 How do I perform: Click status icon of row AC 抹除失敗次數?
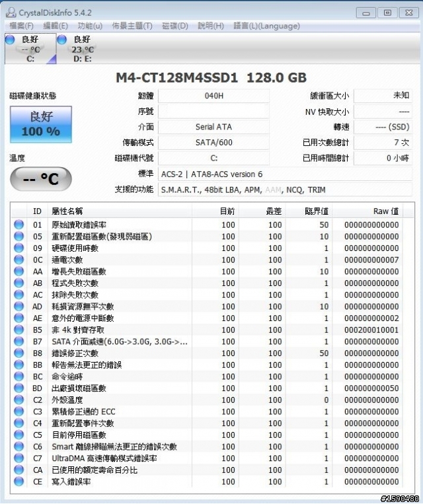(x=19, y=295)
